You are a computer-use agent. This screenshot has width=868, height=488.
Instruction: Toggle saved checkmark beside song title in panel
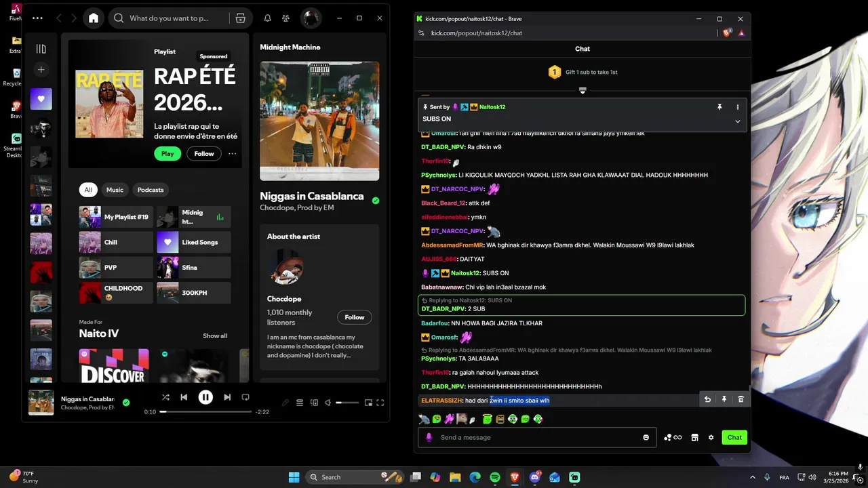click(376, 201)
